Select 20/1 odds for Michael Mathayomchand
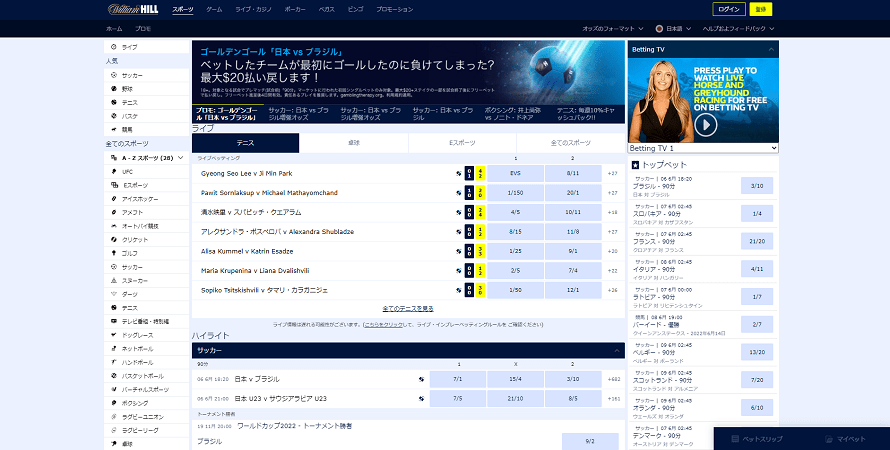The height and width of the screenshot is (450, 890). click(x=573, y=193)
